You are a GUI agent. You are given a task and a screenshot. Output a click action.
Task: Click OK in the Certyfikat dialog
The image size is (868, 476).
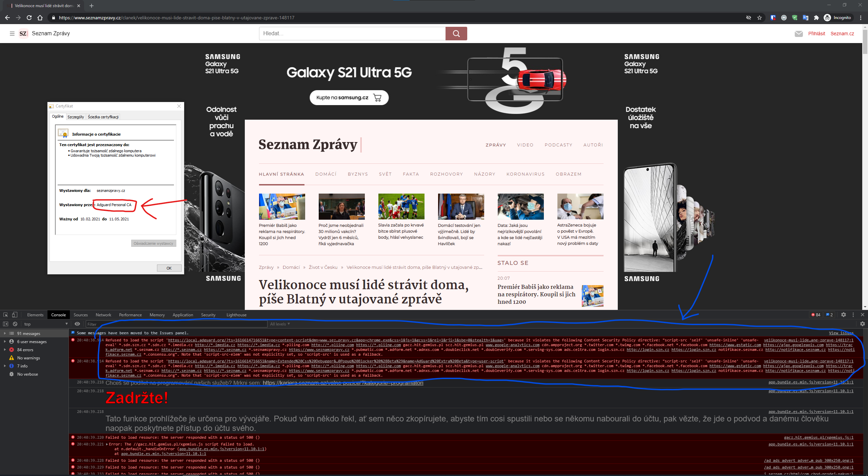pos(169,268)
